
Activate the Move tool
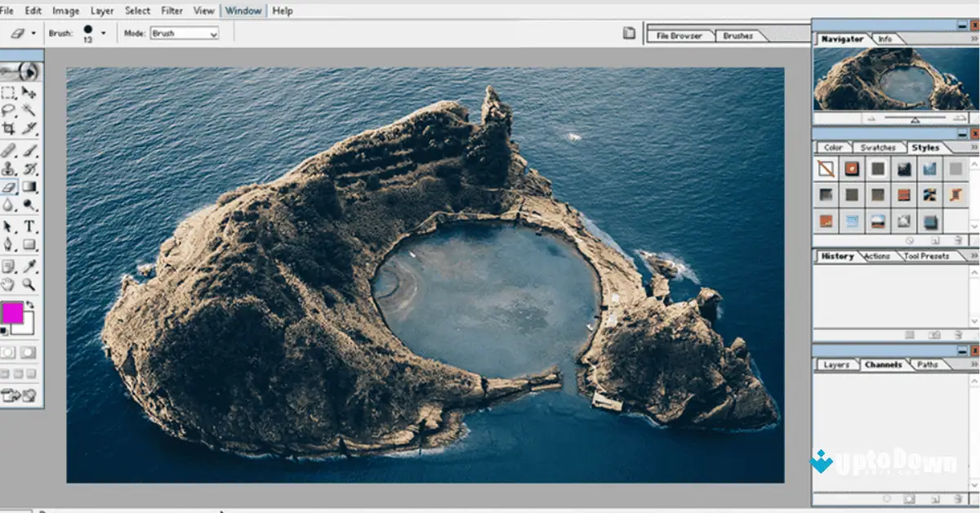29,91
